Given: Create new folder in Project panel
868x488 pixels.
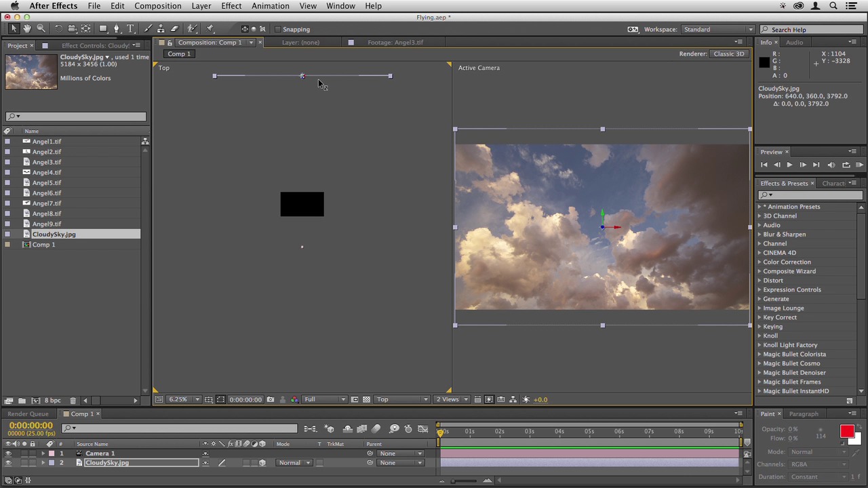Looking at the screenshot, I should [x=22, y=401].
